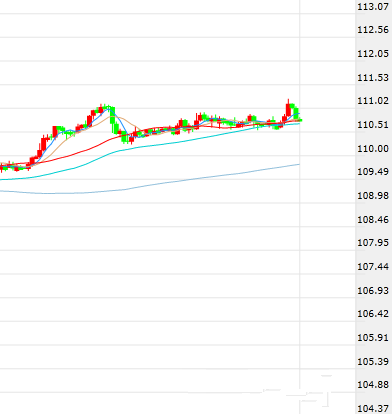Select the 109.49 price level label
392x414 pixels.
pos(373,172)
